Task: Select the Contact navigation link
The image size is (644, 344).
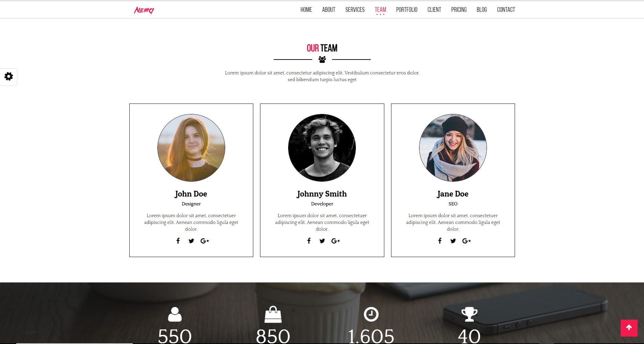Action: coord(506,10)
